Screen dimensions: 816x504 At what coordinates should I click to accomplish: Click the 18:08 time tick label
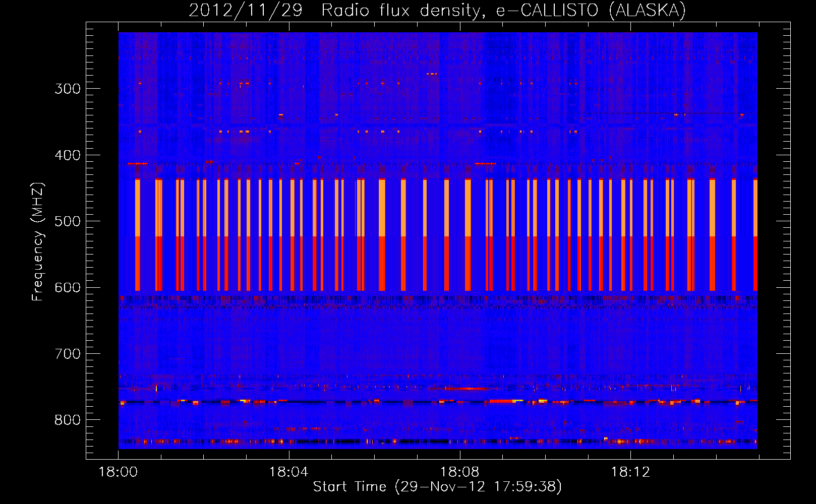459,472
